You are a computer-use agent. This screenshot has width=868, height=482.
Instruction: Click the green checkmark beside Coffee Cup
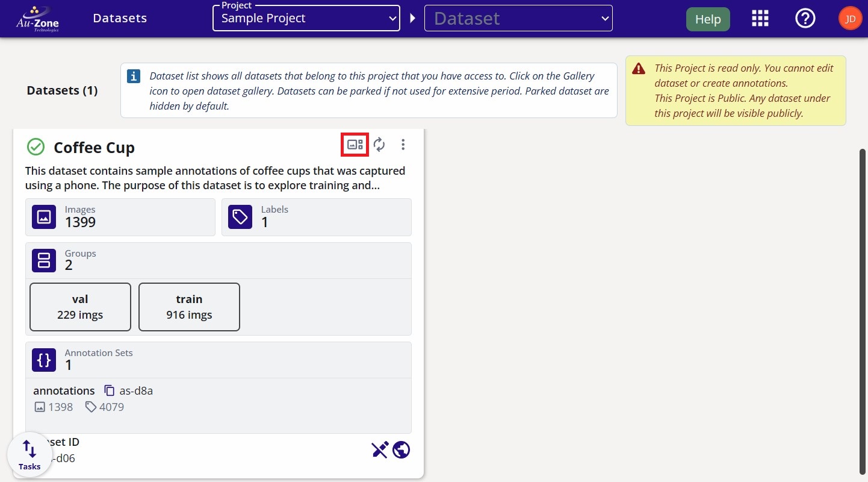[x=36, y=146]
